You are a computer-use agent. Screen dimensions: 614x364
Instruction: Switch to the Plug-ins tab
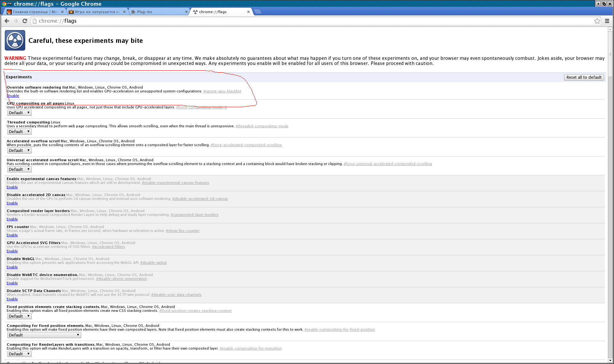coord(159,12)
